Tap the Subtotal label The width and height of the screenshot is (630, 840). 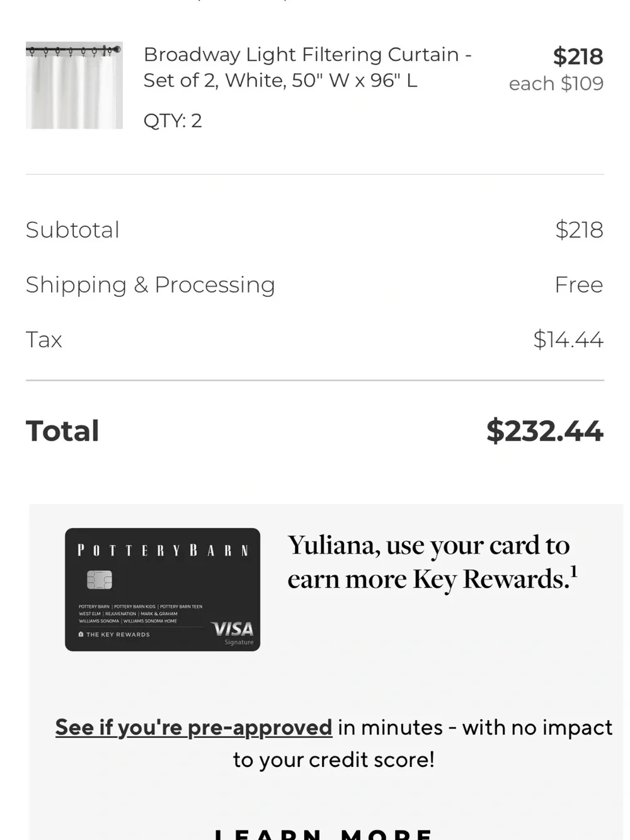click(72, 230)
